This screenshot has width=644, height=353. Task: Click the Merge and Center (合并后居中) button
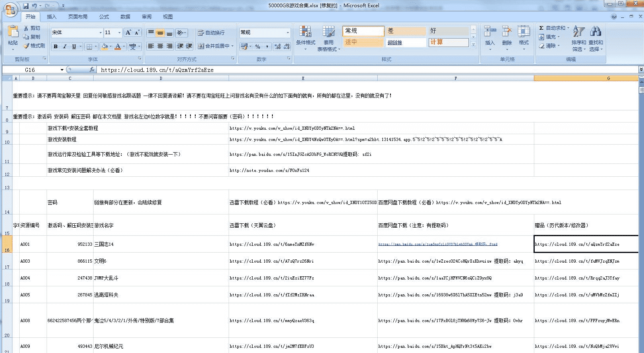(x=213, y=46)
